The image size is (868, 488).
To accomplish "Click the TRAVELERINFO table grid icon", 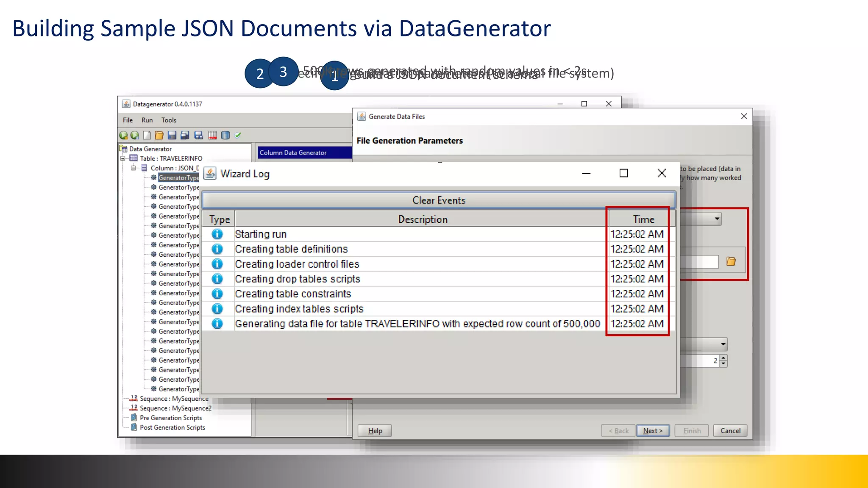I will (134, 158).
